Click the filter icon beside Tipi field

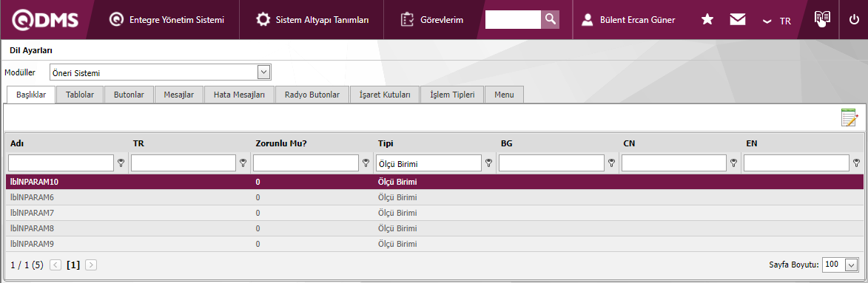tap(489, 163)
